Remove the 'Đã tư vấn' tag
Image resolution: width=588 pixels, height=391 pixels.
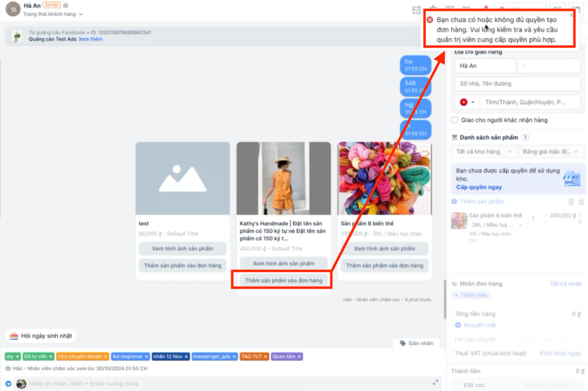click(x=51, y=356)
